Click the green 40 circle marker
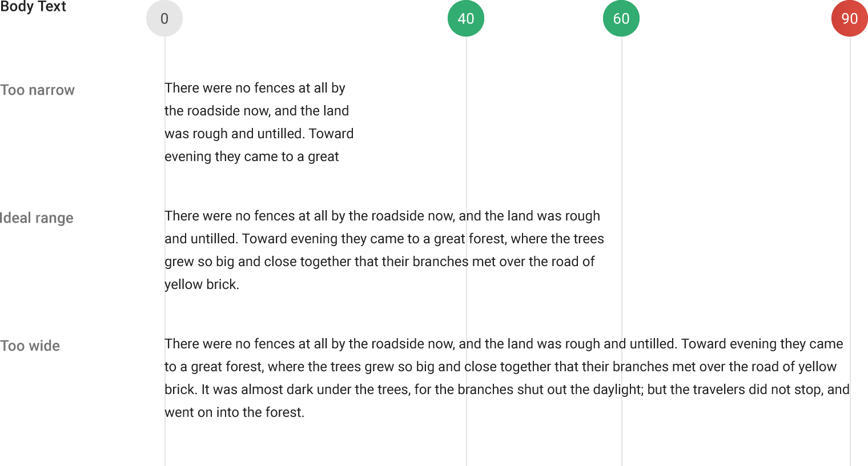Image resolution: width=868 pixels, height=466 pixels. (466, 18)
